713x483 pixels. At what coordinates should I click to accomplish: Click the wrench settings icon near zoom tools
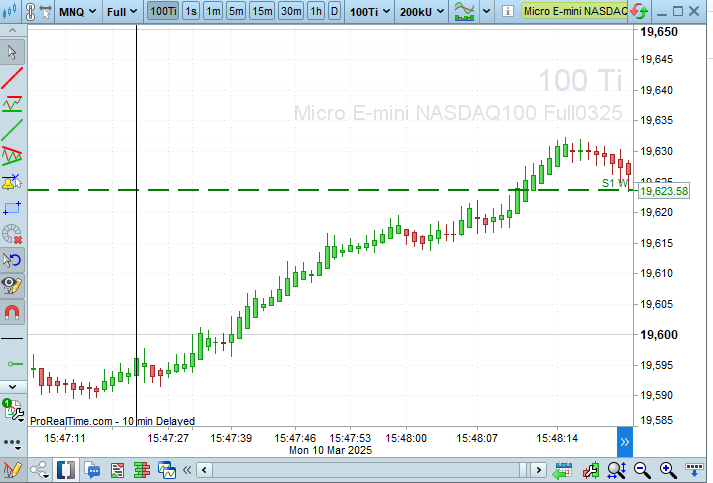point(591,470)
